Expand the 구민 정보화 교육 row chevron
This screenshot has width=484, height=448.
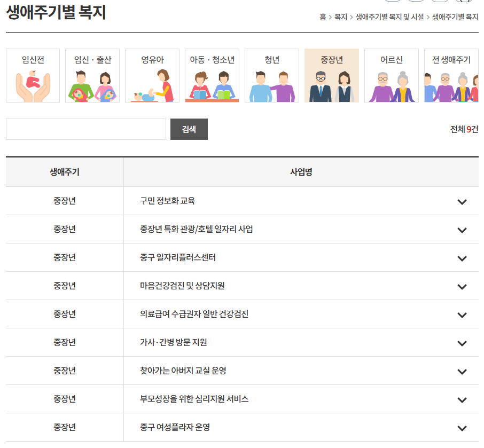tap(462, 202)
